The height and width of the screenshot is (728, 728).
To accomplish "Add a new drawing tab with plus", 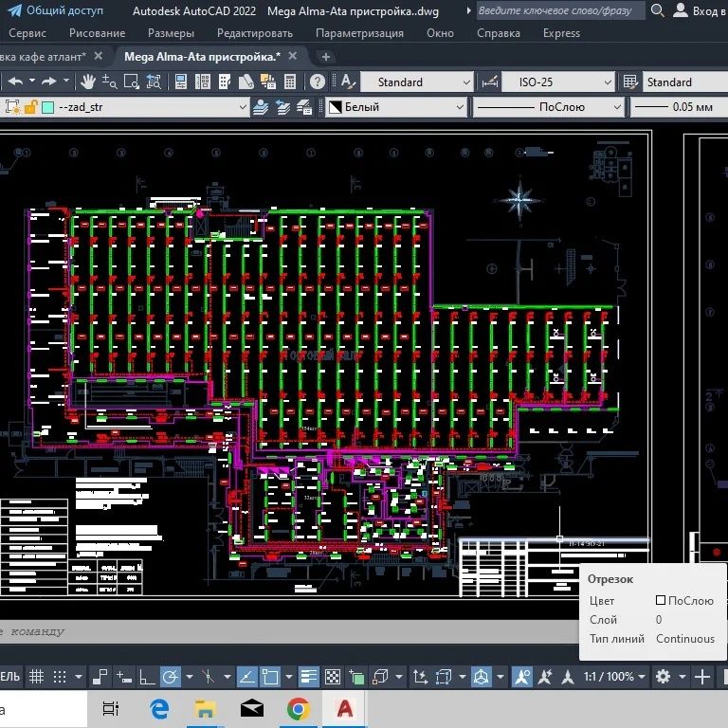I will point(326,57).
